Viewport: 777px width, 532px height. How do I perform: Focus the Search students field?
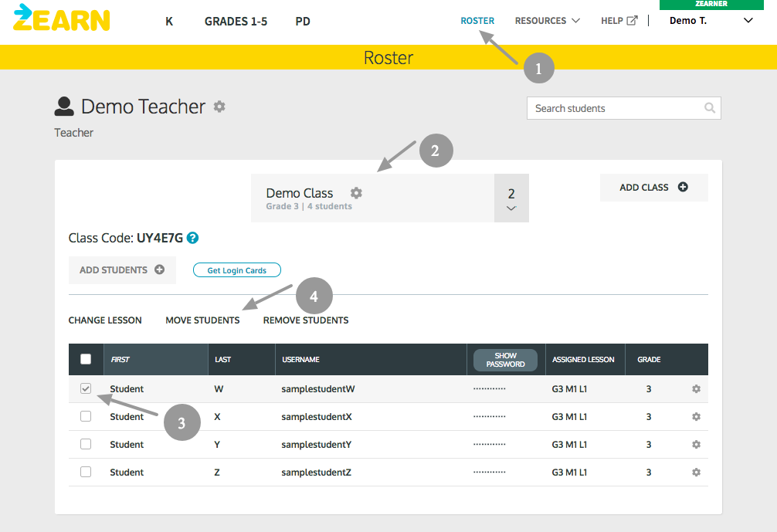[x=623, y=108]
